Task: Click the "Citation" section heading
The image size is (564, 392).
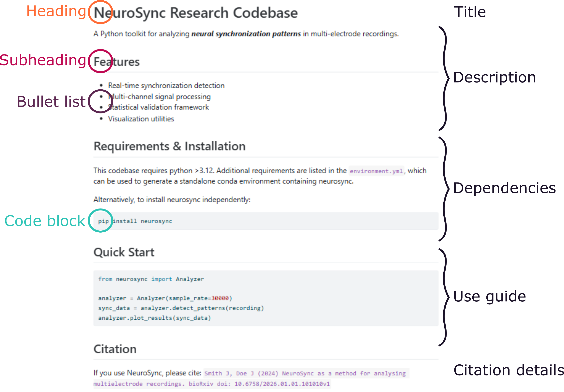Action: coord(115,349)
